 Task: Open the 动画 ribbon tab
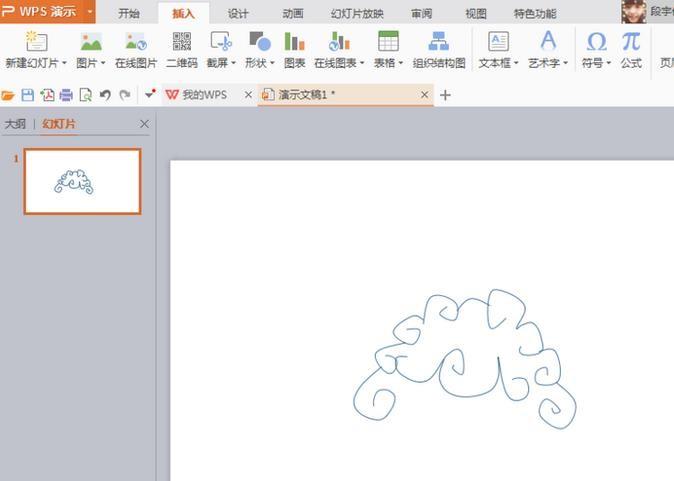coord(292,13)
